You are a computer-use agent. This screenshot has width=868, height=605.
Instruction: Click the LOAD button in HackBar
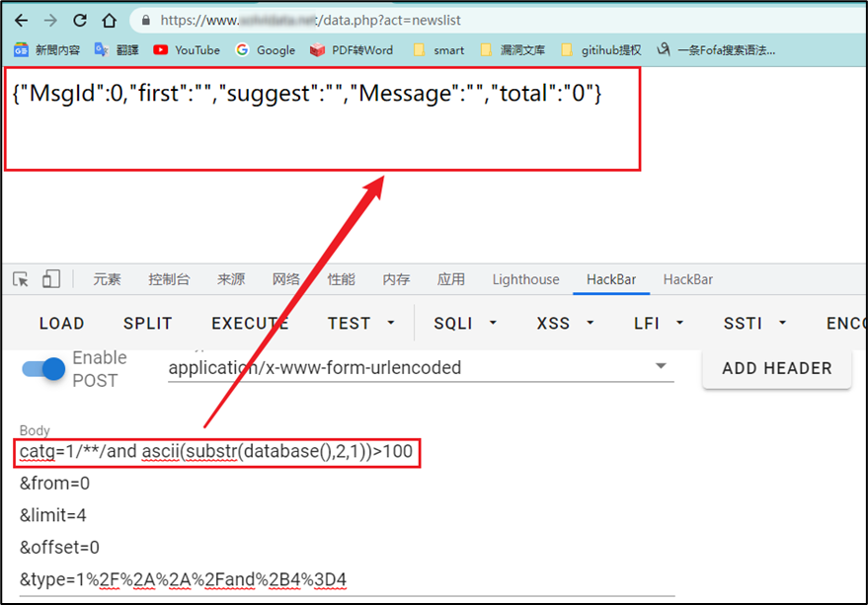click(x=61, y=324)
